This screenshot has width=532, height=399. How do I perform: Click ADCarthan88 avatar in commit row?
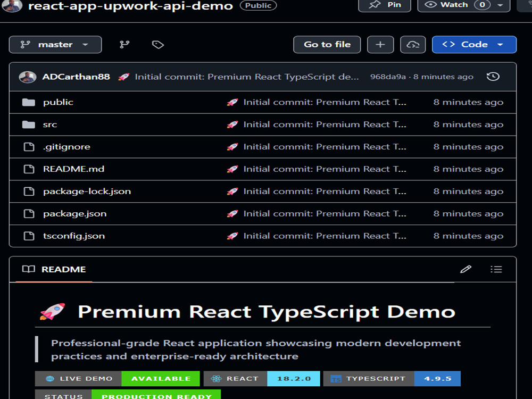tap(28, 77)
